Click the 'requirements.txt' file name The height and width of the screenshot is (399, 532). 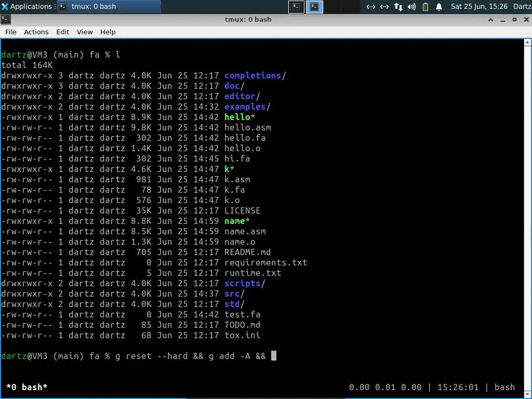click(265, 262)
